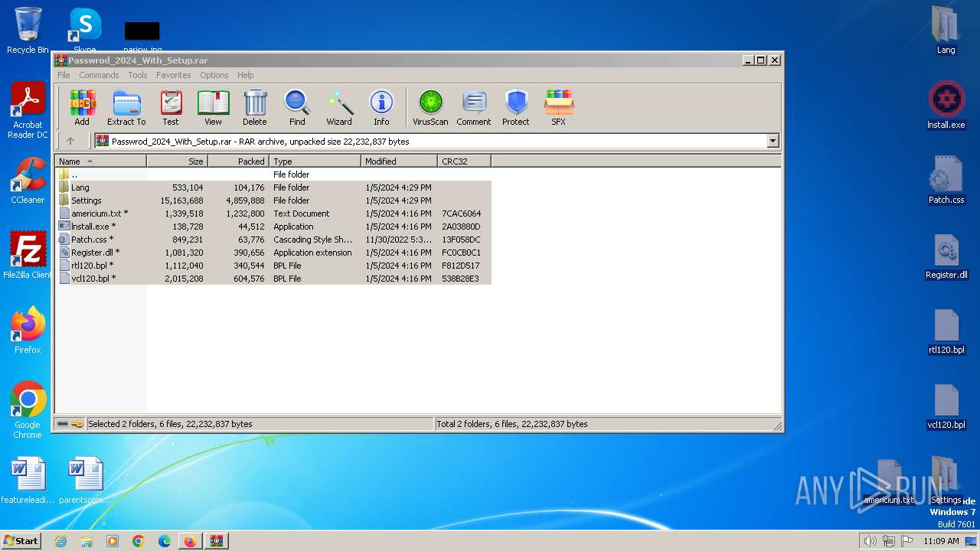Screen dimensions: 980x551
Task: Click the Protect shield icon
Action: tap(516, 107)
